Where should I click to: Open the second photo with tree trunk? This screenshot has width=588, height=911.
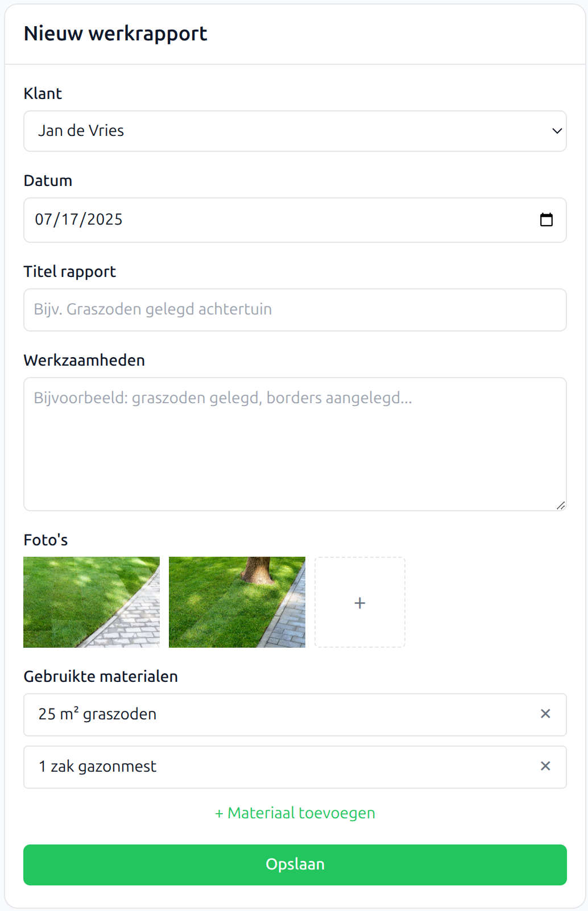point(237,602)
